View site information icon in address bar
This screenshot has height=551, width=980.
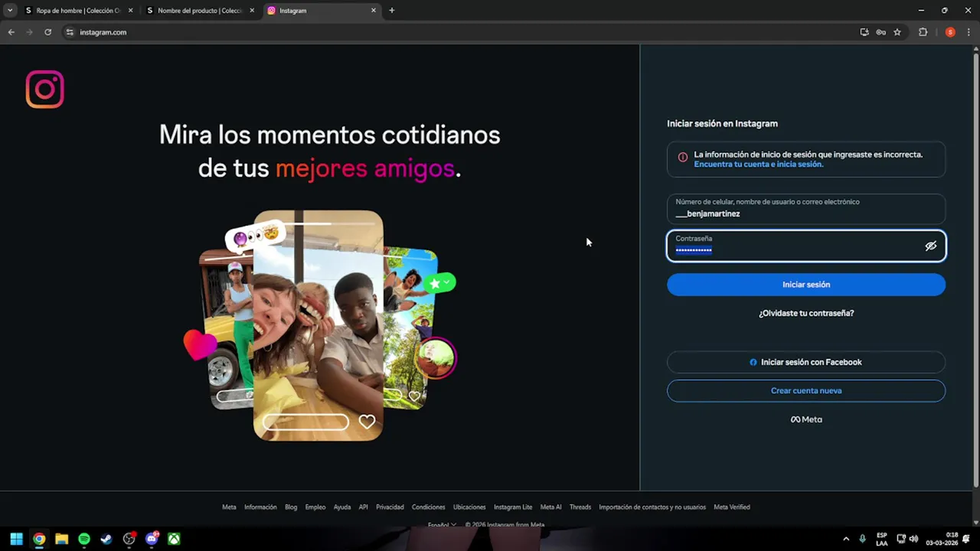70,32
